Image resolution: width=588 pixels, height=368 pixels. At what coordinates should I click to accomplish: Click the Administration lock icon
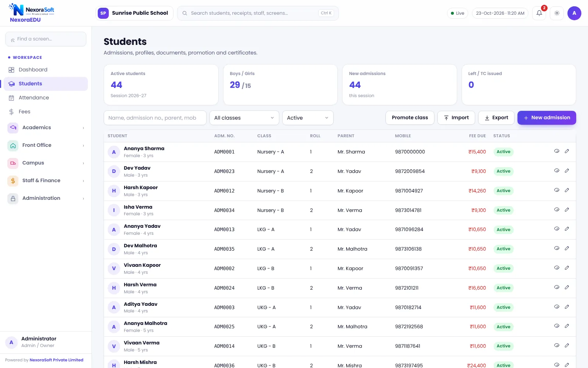pyautogui.click(x=13, y=198)
